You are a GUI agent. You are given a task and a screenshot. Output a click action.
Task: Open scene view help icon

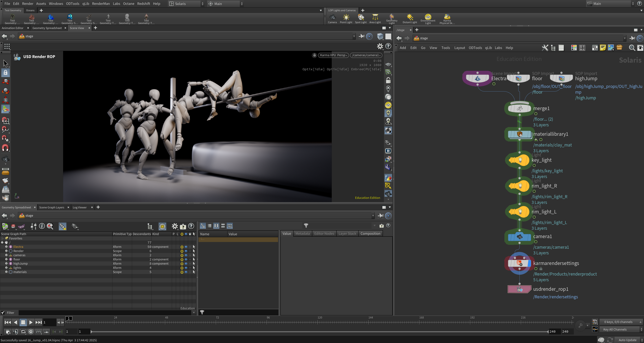pyautogui.click(x=388, y=46)
